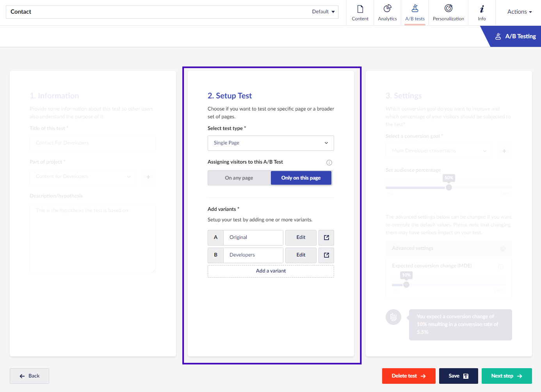541x392 pixels.
Task: Click the 'Add a variant' dashed box
Action: tap(270, 271)
